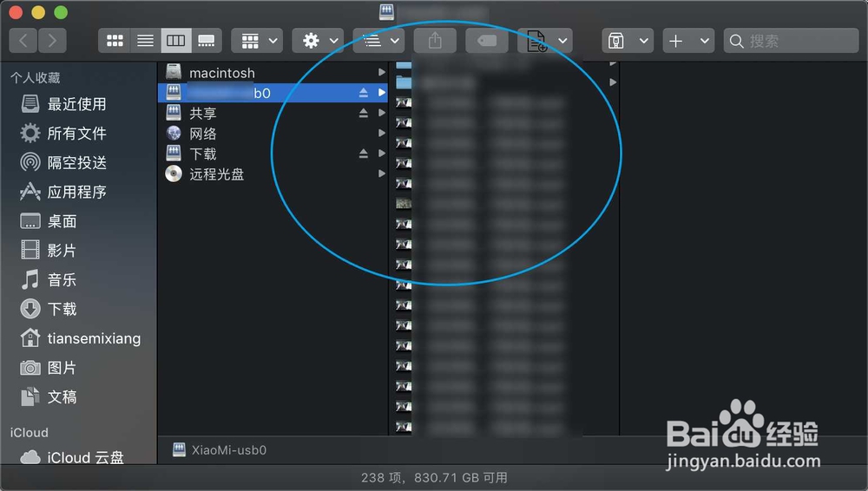
Task: Click the Share toolbar button
Action: [435, 41]
